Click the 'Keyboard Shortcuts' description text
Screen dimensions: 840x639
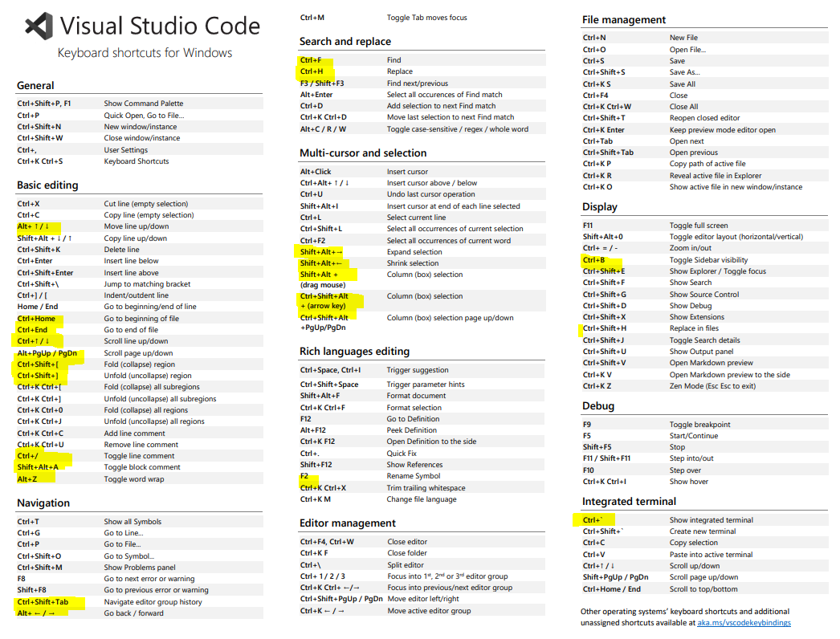pos(136,161)
